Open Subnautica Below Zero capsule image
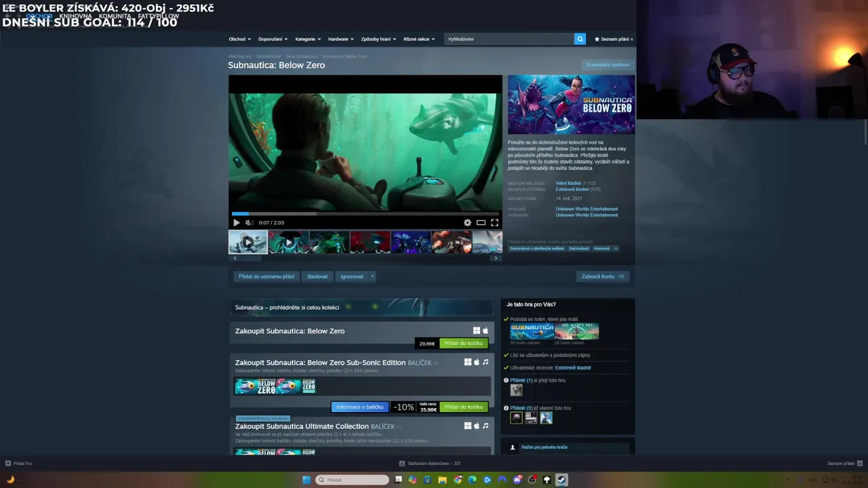868x488 pixels. (571, 104)
